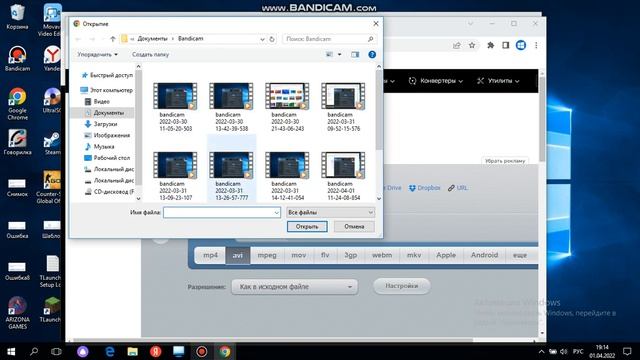The image size is (640, 360).
Task: Open the view mode dropdown arrow
Action: click(x=340, y=54)
